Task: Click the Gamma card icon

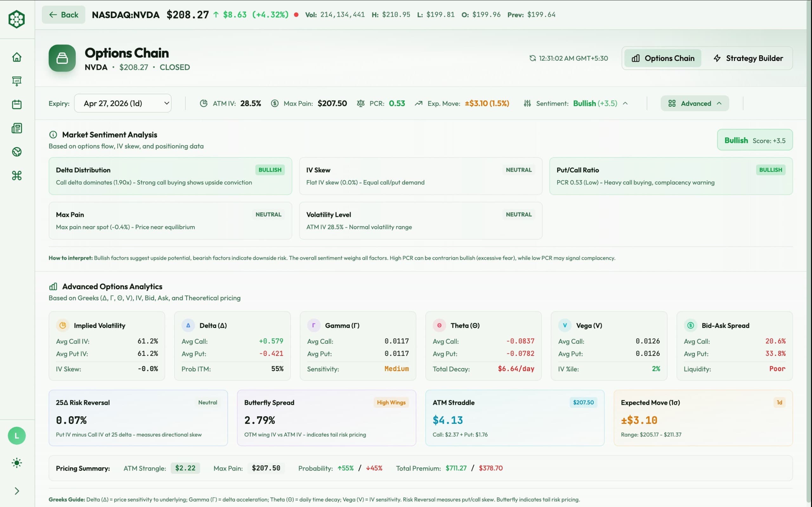Action: click(x=314, y=325)
